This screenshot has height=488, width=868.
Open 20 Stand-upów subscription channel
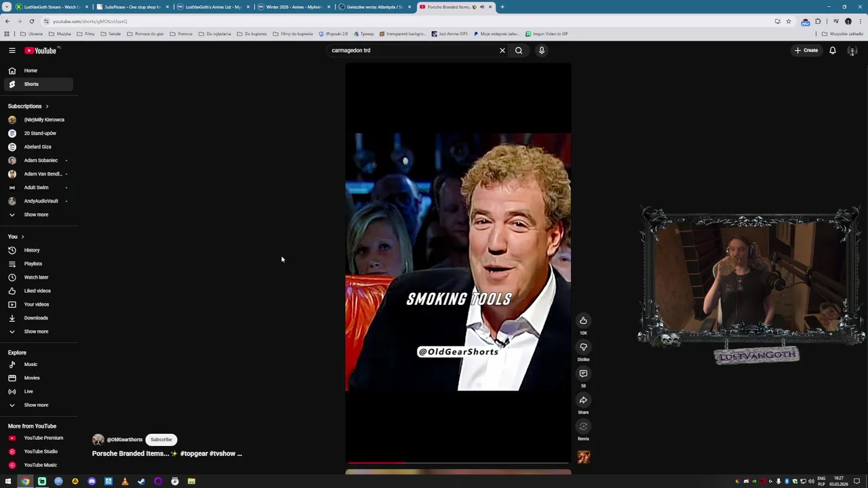click(38, 134)
